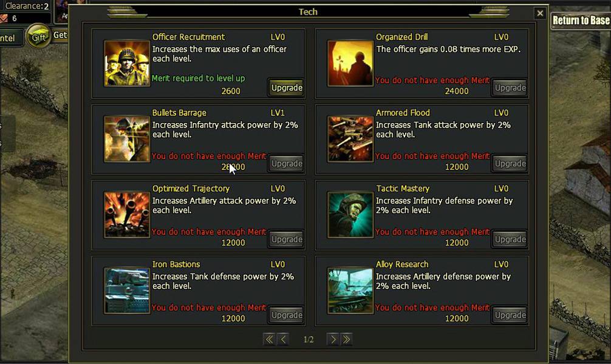Go to next tech page arrow

333,340
